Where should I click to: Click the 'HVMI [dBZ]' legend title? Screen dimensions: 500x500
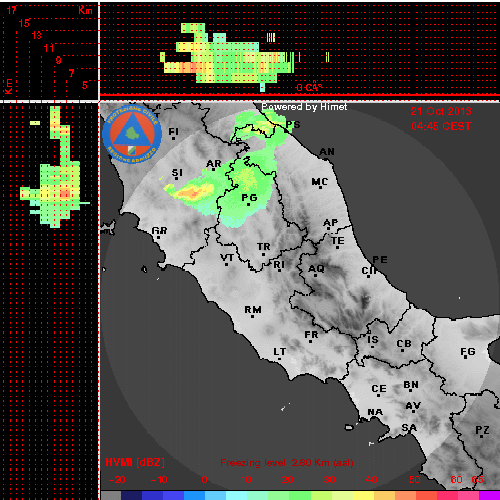135,462
